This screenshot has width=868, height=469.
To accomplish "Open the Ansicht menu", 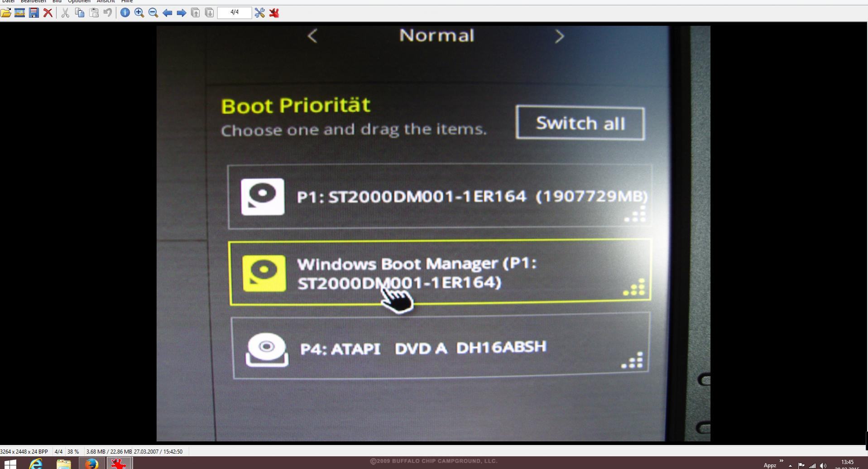I will [x=106, y=1].
